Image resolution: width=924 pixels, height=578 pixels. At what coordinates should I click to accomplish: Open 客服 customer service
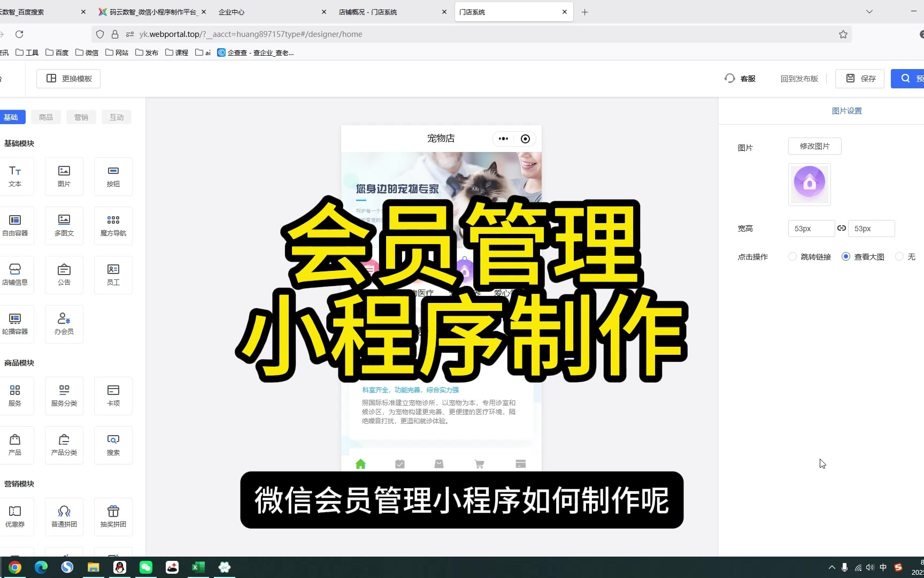[740, 79]
